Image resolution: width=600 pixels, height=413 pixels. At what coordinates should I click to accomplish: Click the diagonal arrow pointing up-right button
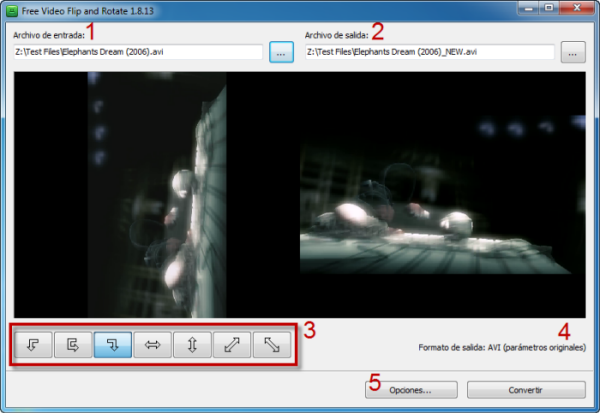tap(232, 345)
